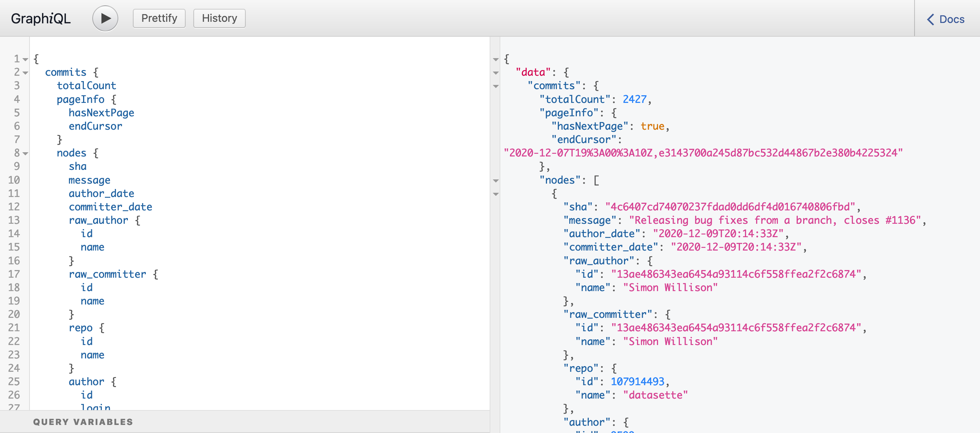Fold the "commits" object in results
This screenshot has height=433, width=980.
496,86
